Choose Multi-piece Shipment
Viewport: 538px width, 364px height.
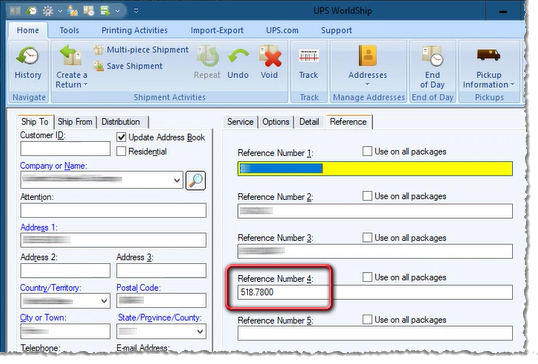pos(141,50)
